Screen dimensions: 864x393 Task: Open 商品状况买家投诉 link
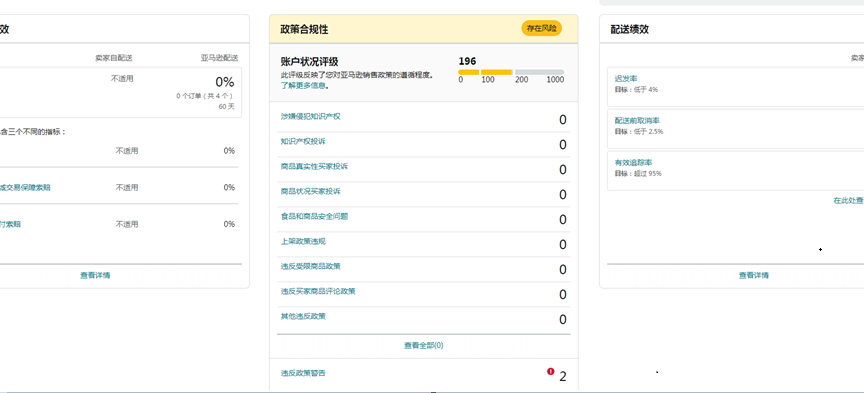(x=311, y=191)
